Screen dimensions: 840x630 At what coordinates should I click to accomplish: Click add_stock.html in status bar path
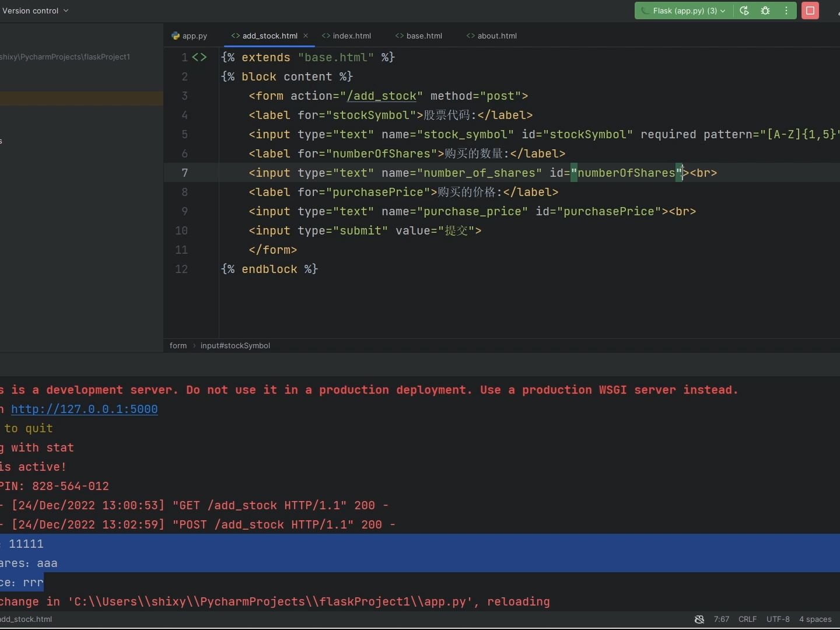point(26,619)
